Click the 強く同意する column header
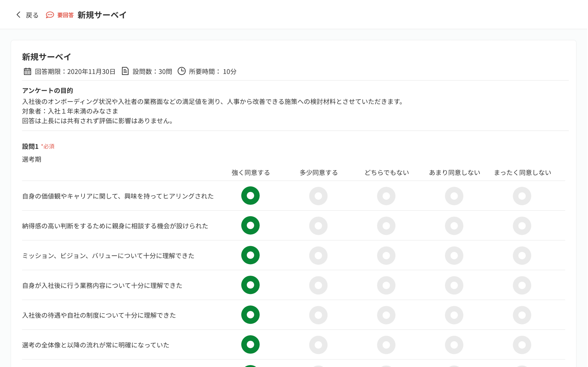588x367 pixels. 251,172
